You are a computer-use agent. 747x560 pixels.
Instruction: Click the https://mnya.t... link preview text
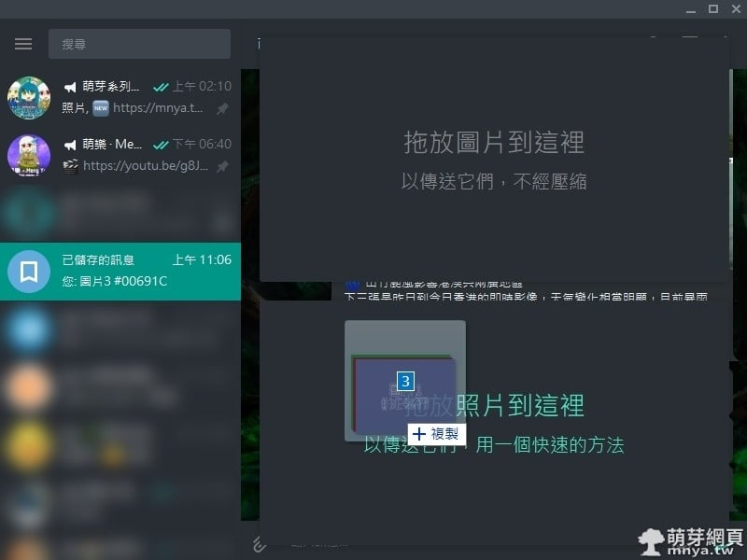click(157, 108)
